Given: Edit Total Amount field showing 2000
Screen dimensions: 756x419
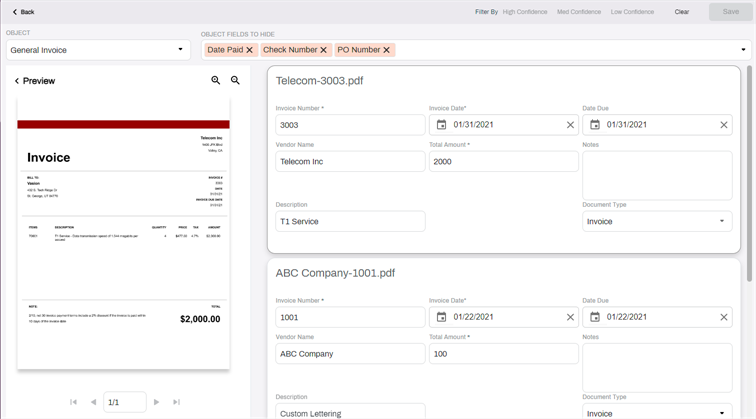Looking at the screenshot, I should click(504, 162).
